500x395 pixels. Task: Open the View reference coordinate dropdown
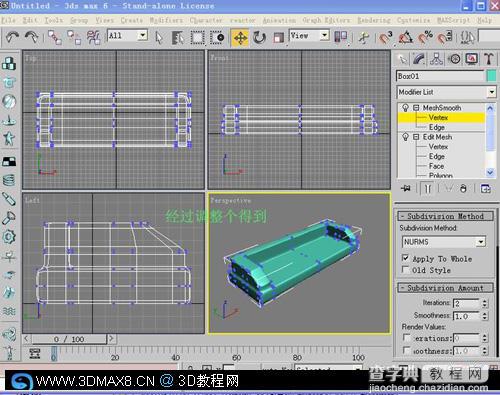pyautogui.click(x=324, y=35)
